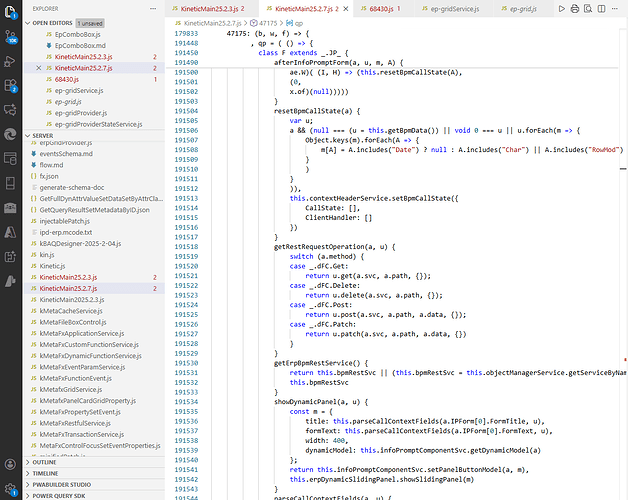Open the Accounts icon
The image size is (628, 500).
click(10, 464)
